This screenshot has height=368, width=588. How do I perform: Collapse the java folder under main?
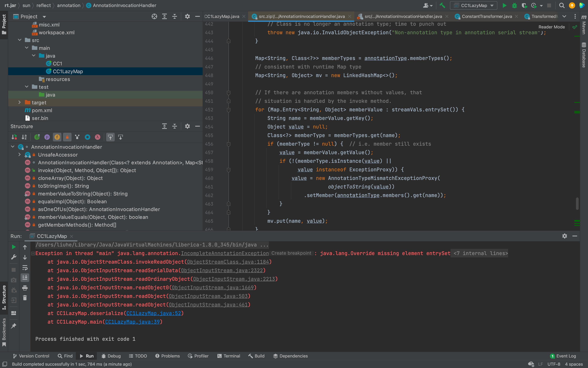(x=34, y=56)
